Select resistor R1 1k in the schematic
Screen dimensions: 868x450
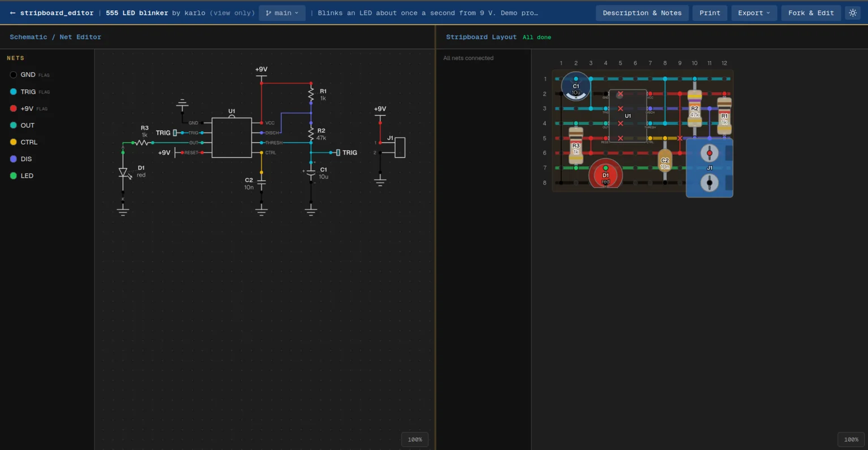[x=311, y=93]
